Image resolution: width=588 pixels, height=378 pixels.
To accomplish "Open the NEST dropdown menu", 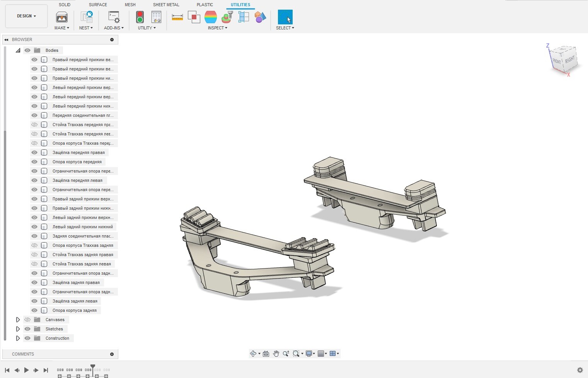I will 86,28.
